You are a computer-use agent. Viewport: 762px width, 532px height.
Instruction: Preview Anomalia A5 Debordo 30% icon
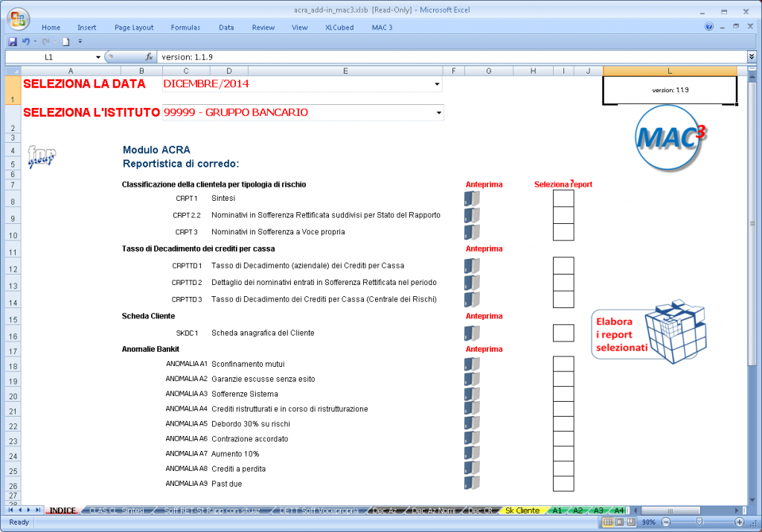pos(472,423)
